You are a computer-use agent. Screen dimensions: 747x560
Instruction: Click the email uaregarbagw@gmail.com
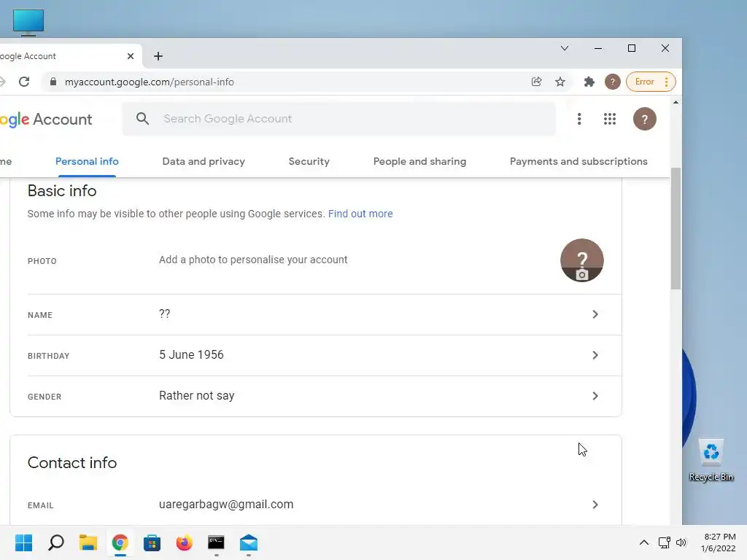[x=226, y=505]
